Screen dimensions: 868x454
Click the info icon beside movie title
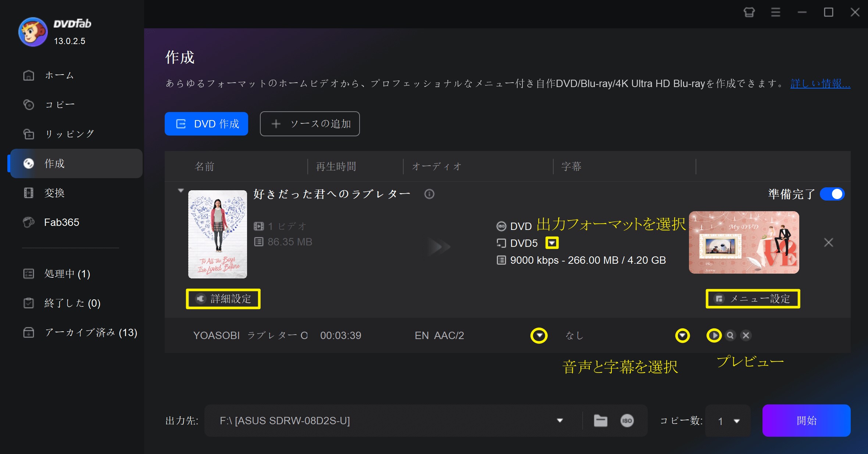click(x=429, y=194)
